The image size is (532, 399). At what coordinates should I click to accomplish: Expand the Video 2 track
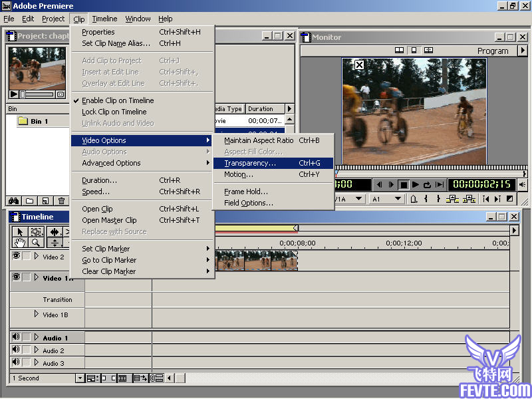37,256
